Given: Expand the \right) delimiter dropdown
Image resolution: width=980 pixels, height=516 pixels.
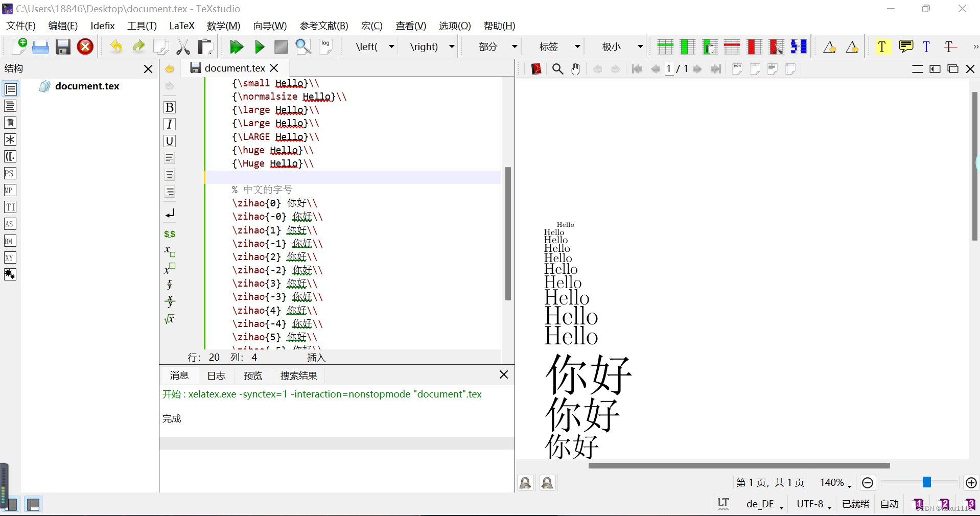Looking at the screenshot, I should 452,46.
